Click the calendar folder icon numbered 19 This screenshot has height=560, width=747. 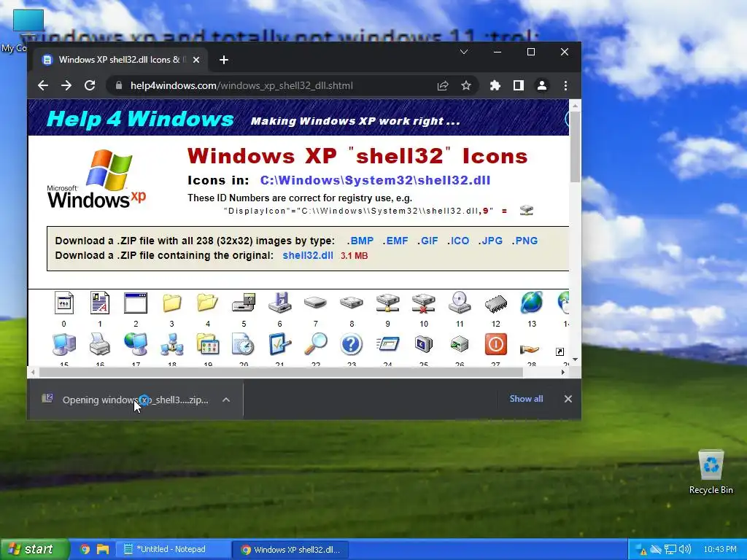pos(208,344)
